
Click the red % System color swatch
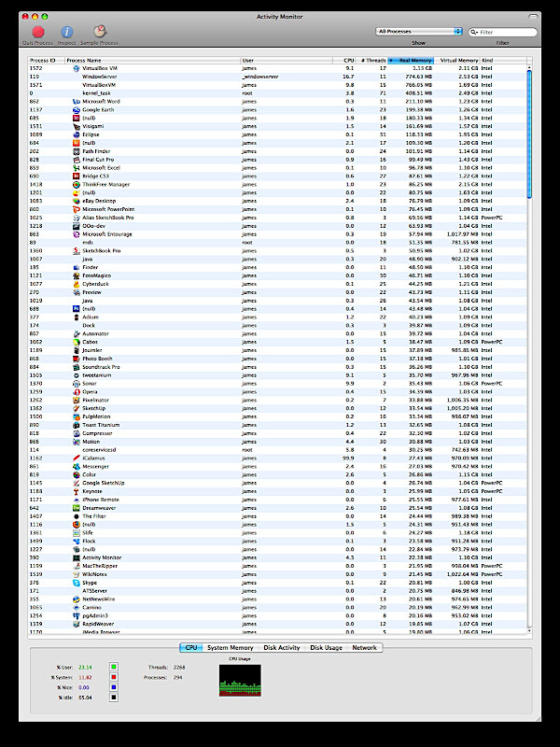[x=113, y=677]
